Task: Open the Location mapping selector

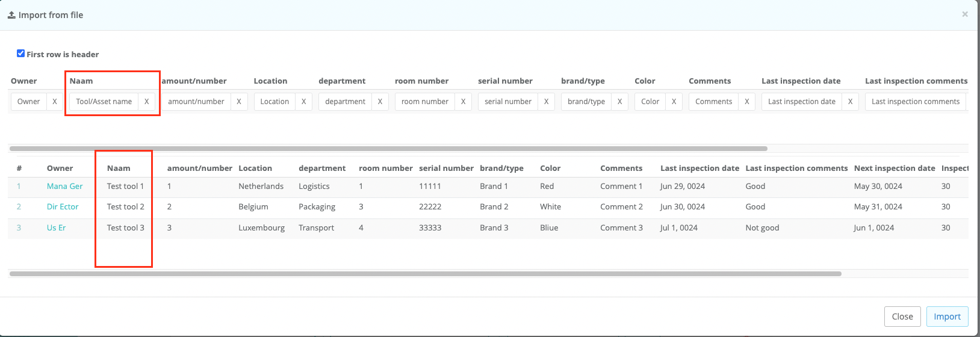Action: point(275,102)
